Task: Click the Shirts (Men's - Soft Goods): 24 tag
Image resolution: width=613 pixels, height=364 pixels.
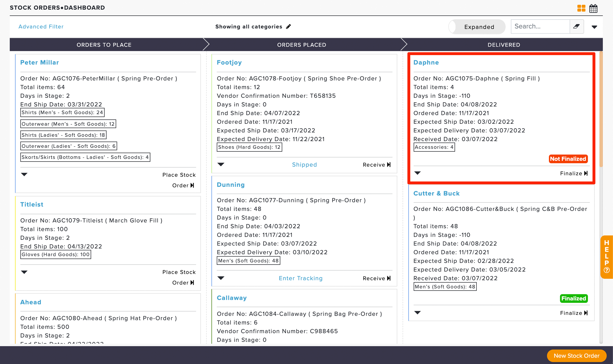Action: point(62,112)
